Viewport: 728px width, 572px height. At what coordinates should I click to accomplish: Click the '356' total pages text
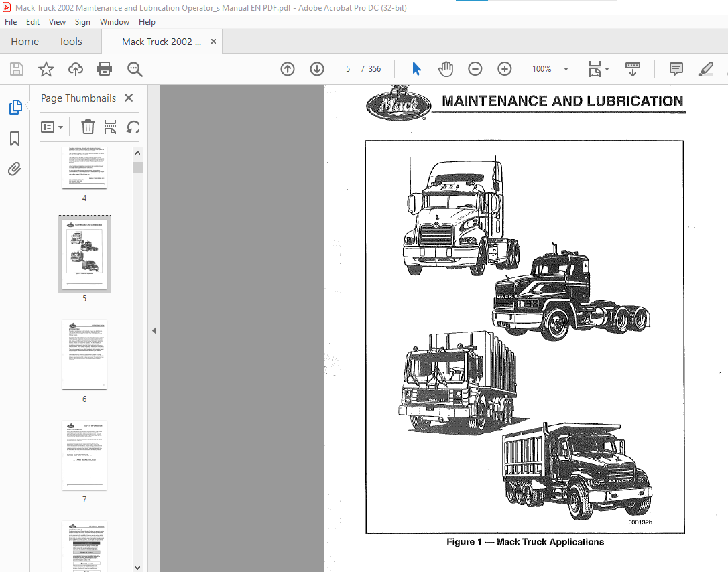[x=375, y=69]
